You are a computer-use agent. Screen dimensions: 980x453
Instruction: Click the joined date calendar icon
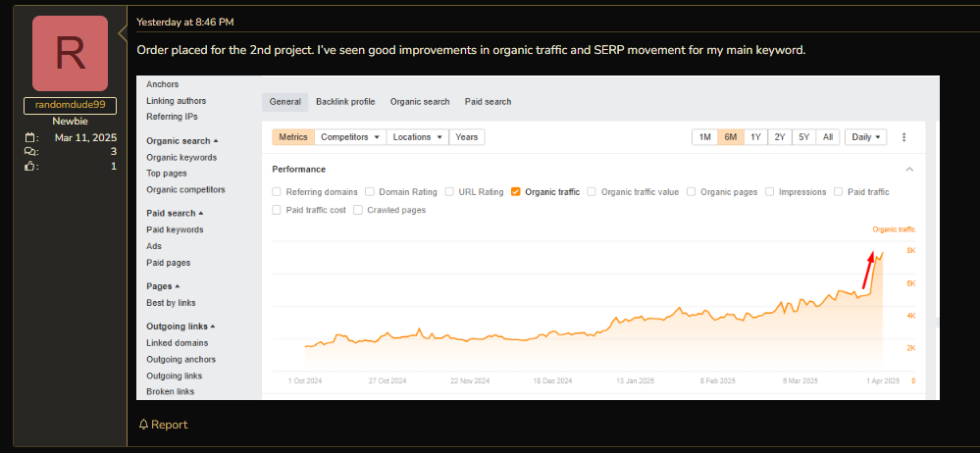[28, 137]
